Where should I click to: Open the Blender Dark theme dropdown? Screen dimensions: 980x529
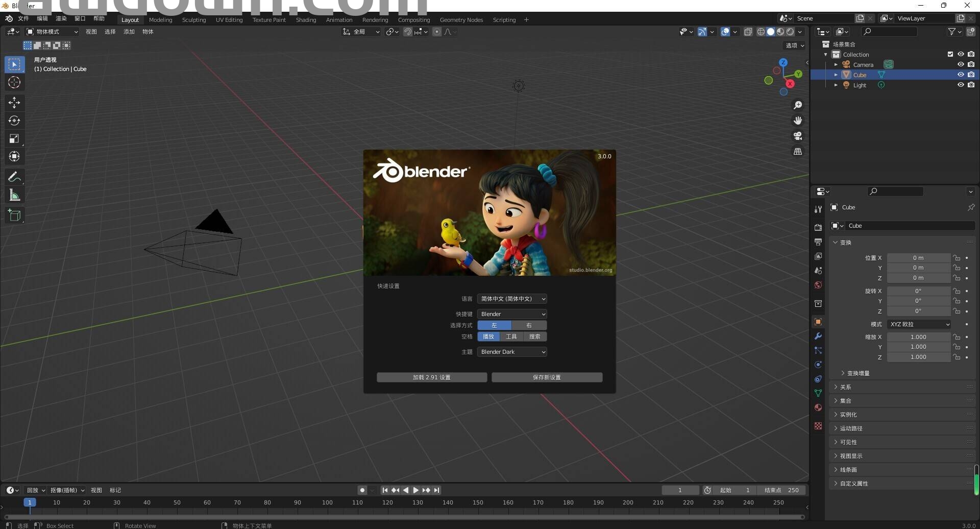pyautogui.click(x=512, y=352)
